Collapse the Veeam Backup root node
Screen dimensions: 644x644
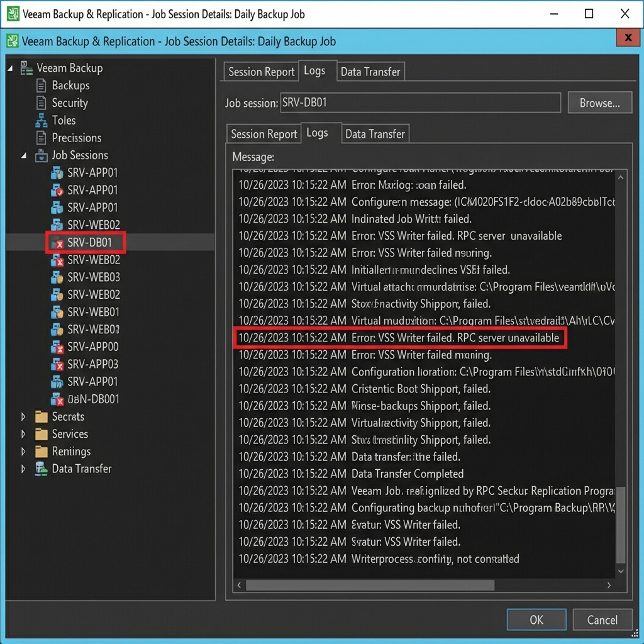click(10, 68)
